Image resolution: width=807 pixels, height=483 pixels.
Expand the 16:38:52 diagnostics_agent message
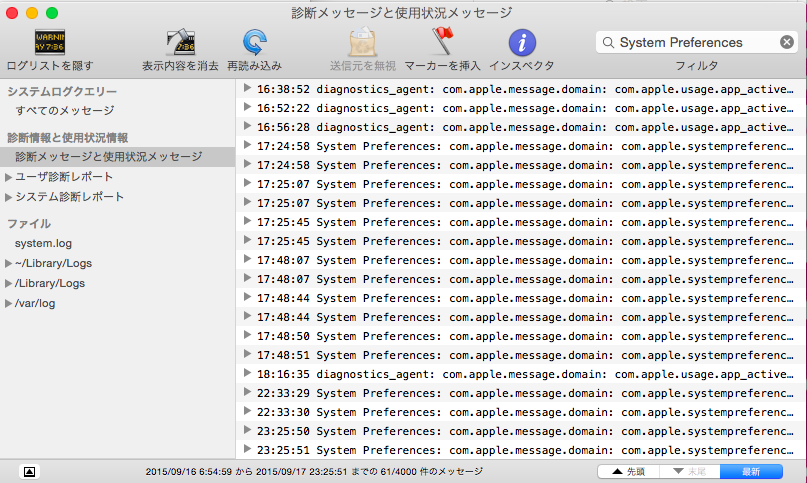(x=247, y=88)
